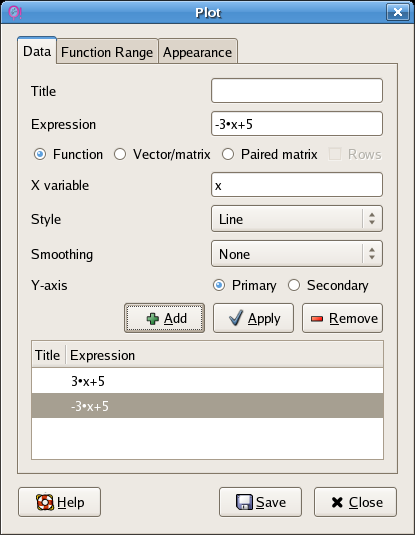Click the green plus Add icon
The height and width of the screenshot is (535, 415).
(153, 319)
